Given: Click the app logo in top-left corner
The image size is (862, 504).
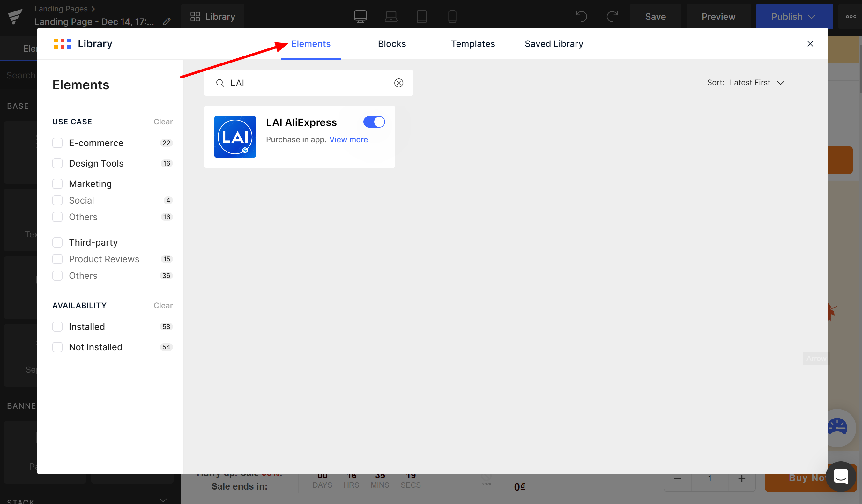Looking at the screenshot, I should tap(15, 16).
